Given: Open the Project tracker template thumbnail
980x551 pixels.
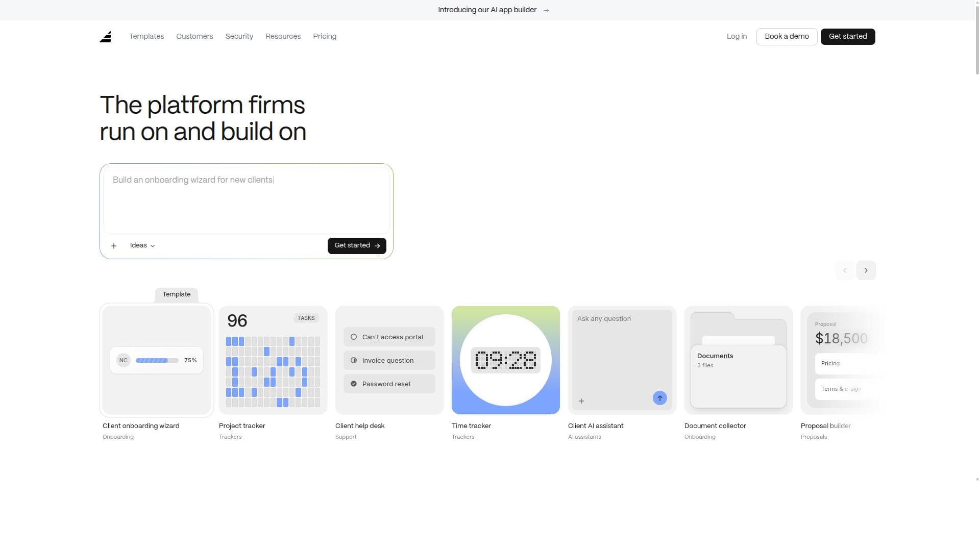Looking at the screenshot, I should tap(273, 360).
